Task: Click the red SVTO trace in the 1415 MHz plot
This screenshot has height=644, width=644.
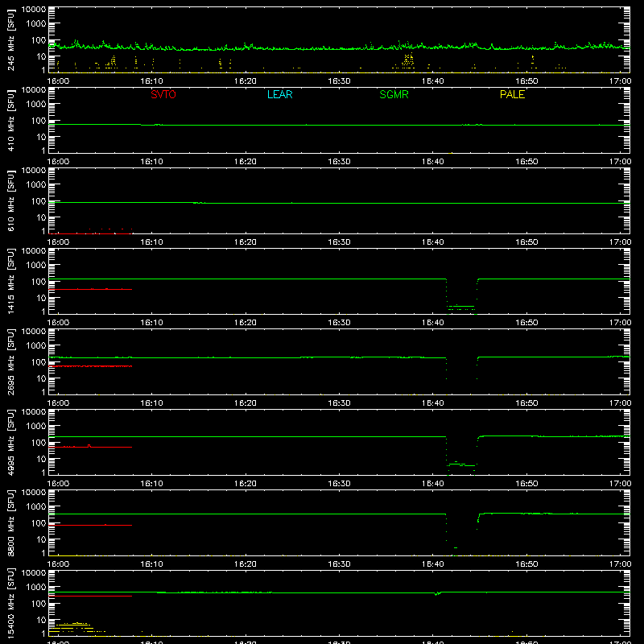Action: pos(90,289)
